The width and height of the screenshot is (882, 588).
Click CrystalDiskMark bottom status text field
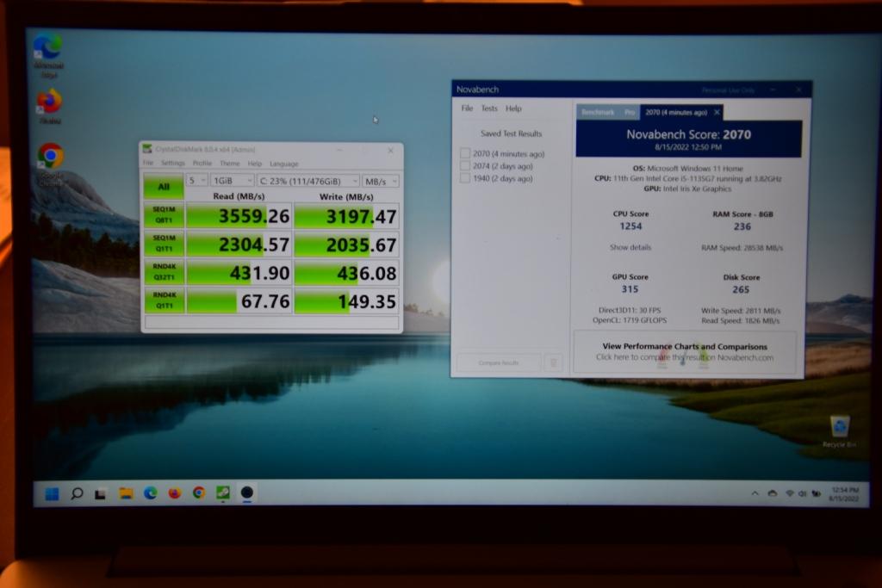(x=271, y=322)
